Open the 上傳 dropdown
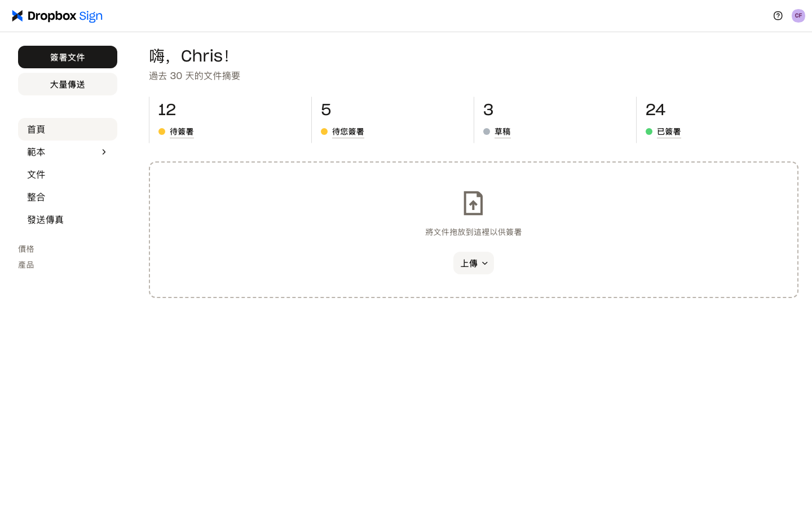812x508 pixels. [474, 263]
